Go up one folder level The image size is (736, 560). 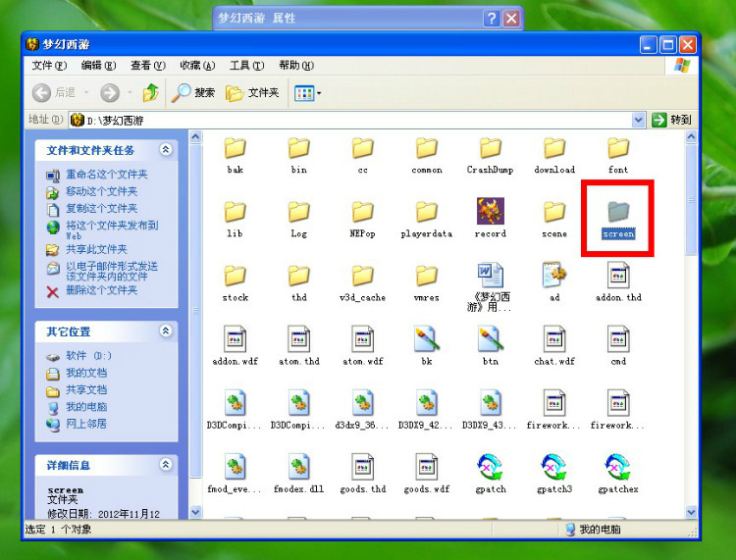coord(150,92)
